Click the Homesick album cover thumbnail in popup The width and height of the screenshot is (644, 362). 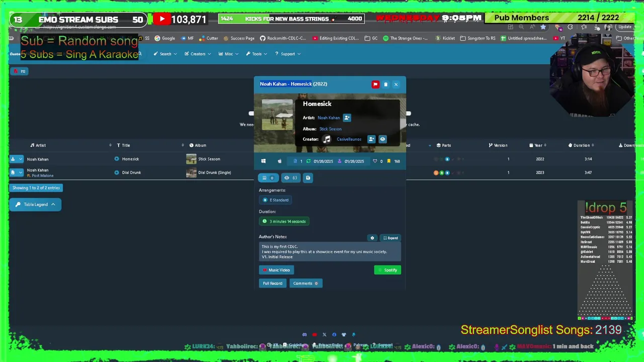[x=277, y=115]
